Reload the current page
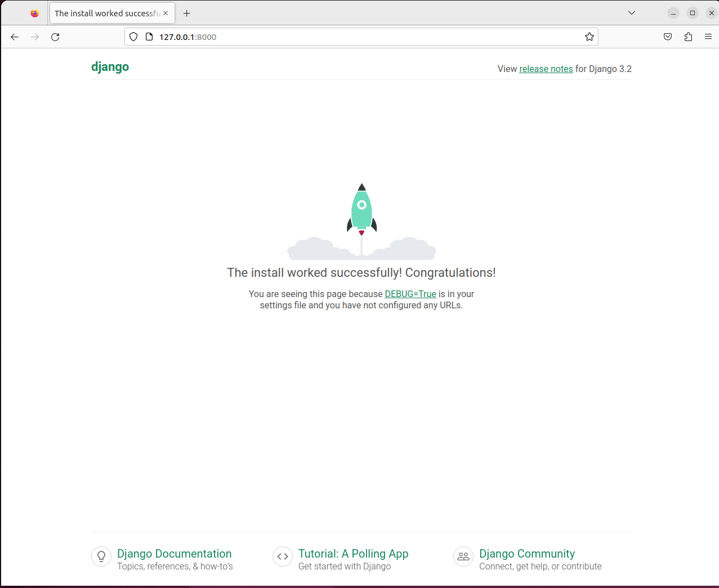The image size is (719, 588). [55, 37]
